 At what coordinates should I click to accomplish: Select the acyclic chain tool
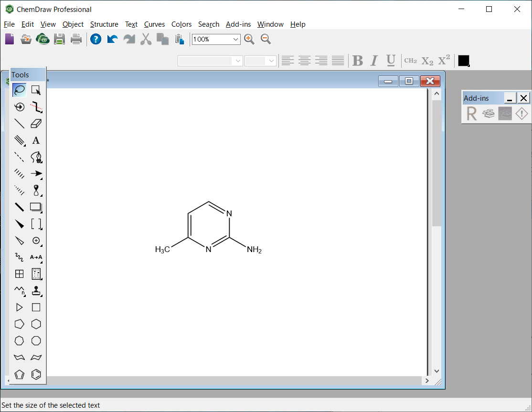tap(20, 290)
